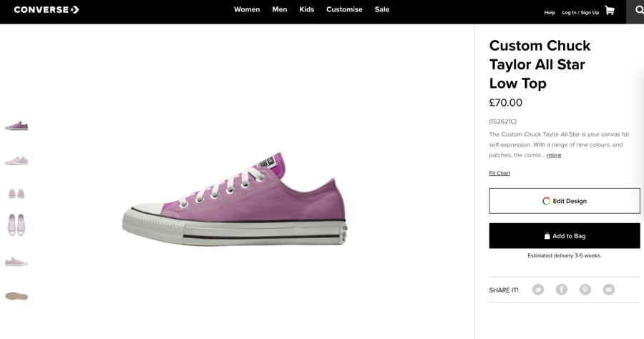
Task: Click the Edit Design button
Action: pyautogui.click(x=565, y=201)
